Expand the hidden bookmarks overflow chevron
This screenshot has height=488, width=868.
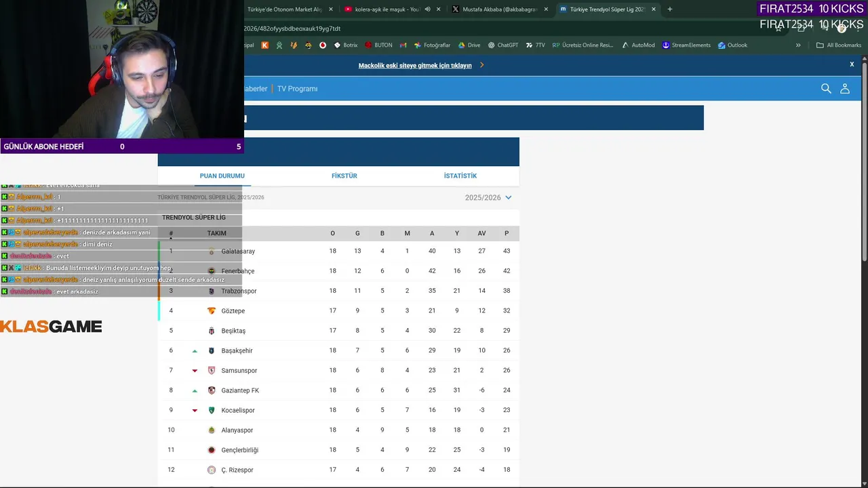click(x=798, y=45)
